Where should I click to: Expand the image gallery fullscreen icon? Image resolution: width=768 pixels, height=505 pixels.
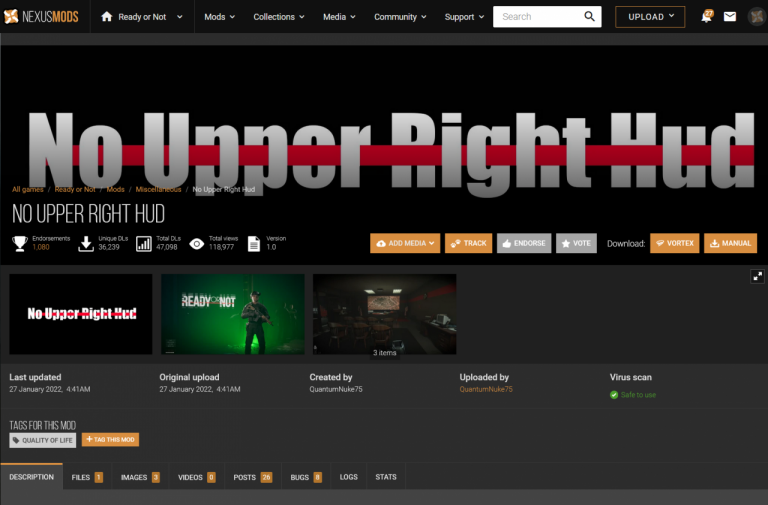point(757,277)
